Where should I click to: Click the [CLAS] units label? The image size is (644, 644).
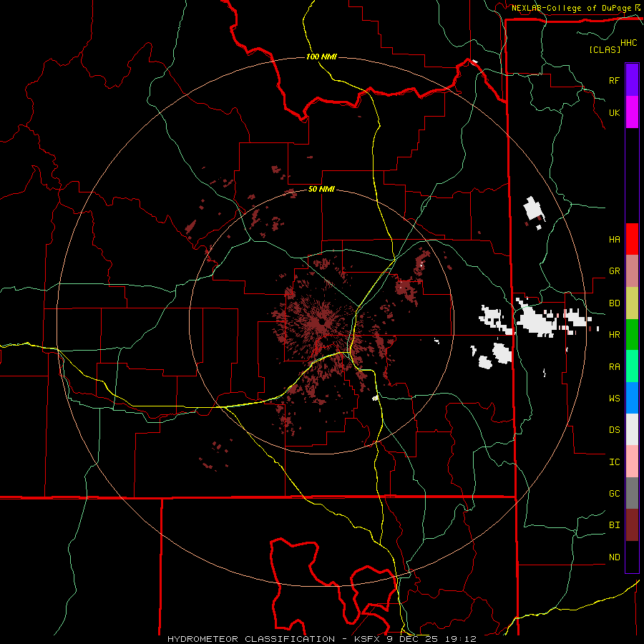click(605, 49)
